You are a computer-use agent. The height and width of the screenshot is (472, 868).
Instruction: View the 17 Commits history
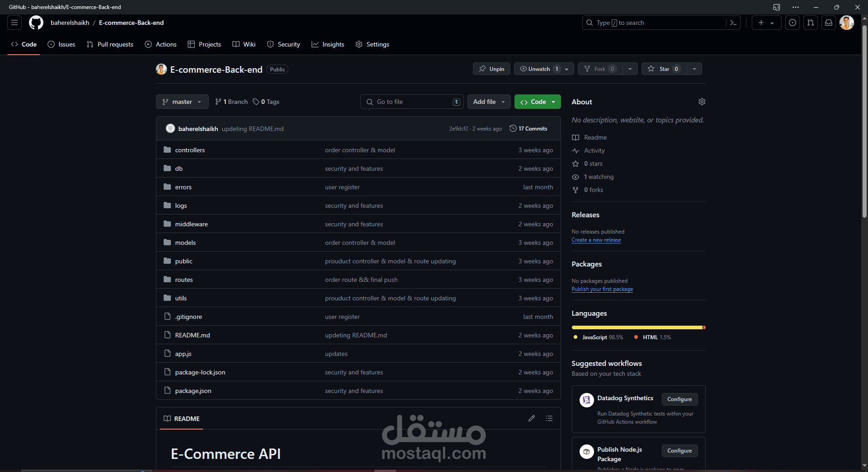pos(528,129)
